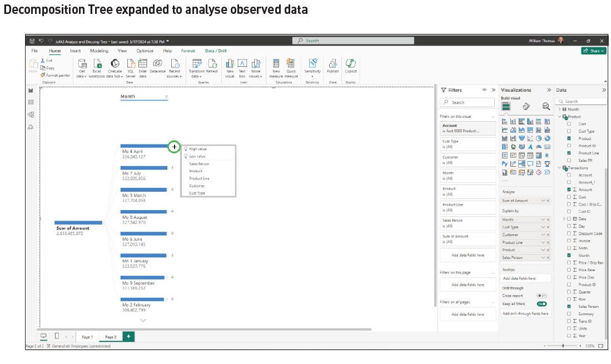Click the green plus on April node

point(174,147)
